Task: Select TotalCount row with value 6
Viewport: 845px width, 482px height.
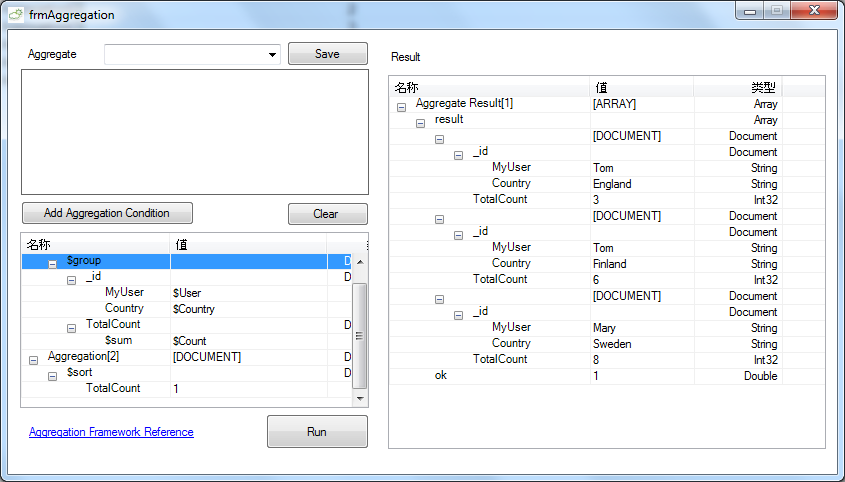Action: click(x=586, y=279)
